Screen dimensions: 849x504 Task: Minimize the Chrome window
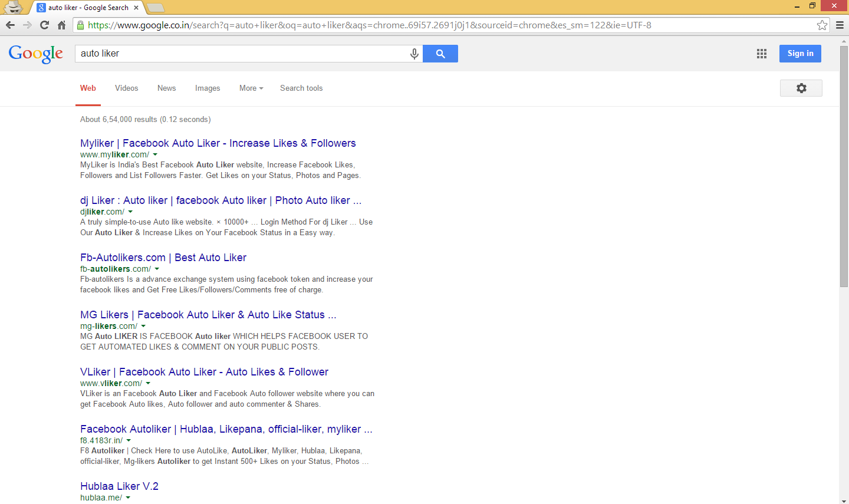(797, 6)
